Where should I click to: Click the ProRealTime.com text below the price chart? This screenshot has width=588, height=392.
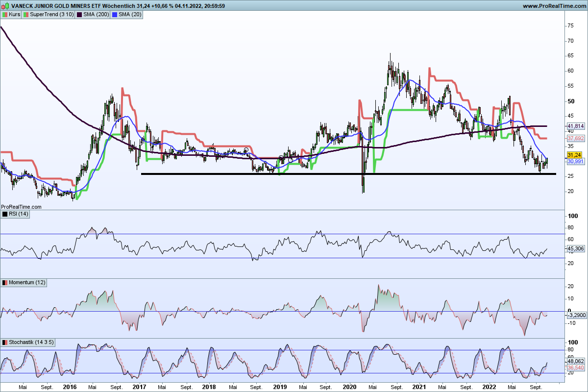point(21,207)
